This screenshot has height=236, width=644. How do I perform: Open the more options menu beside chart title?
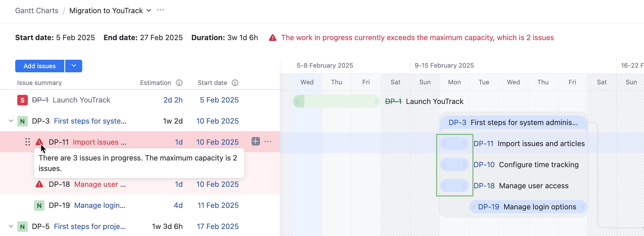click(x=160, y=10)
